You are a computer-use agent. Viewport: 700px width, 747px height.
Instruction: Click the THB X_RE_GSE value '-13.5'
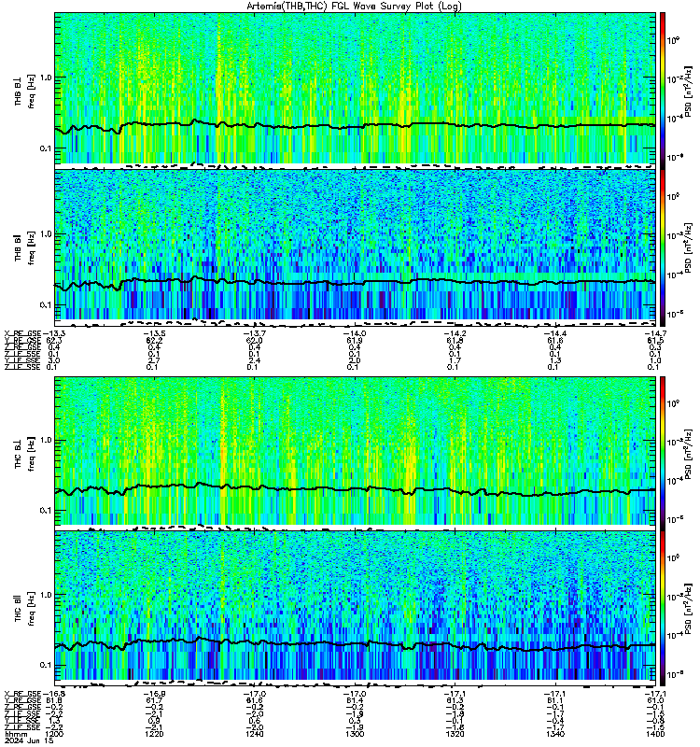[x=154, y=334]
